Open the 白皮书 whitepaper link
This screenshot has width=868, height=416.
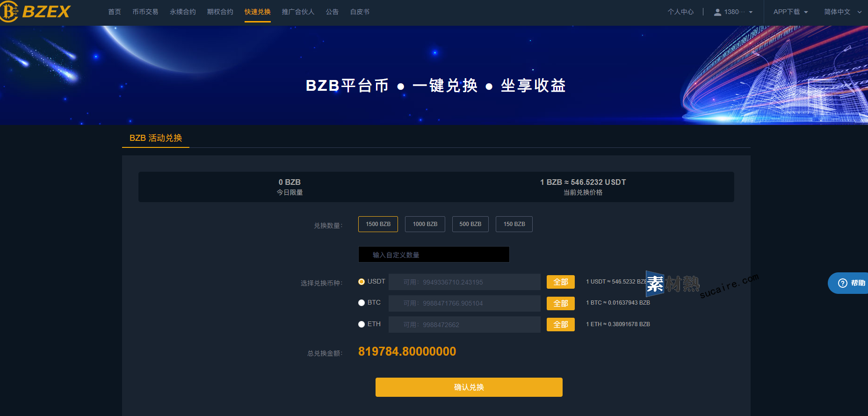click(x=360, y=12)
